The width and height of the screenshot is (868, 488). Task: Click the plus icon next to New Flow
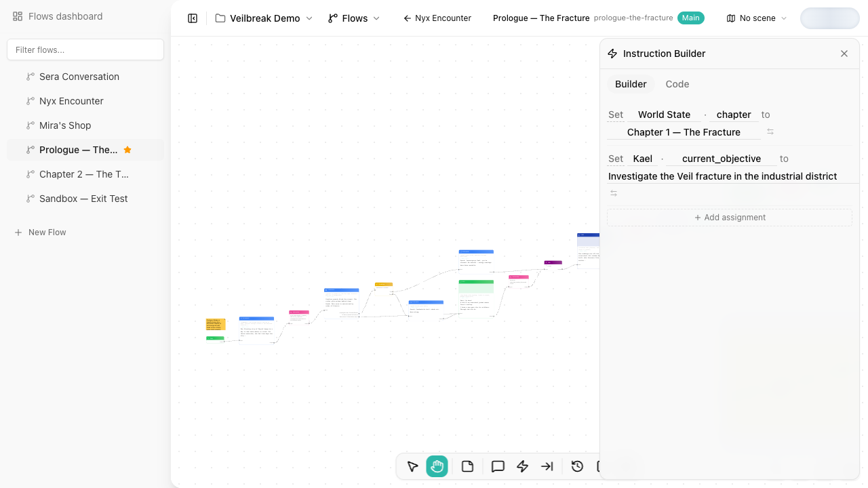click(18, 232)
